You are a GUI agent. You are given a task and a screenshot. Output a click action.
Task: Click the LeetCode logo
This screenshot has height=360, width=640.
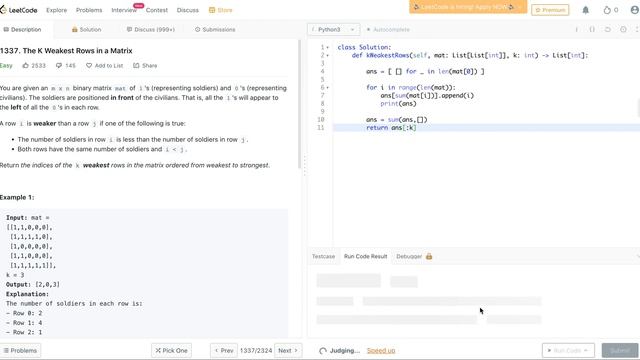[x=19, y=10]
